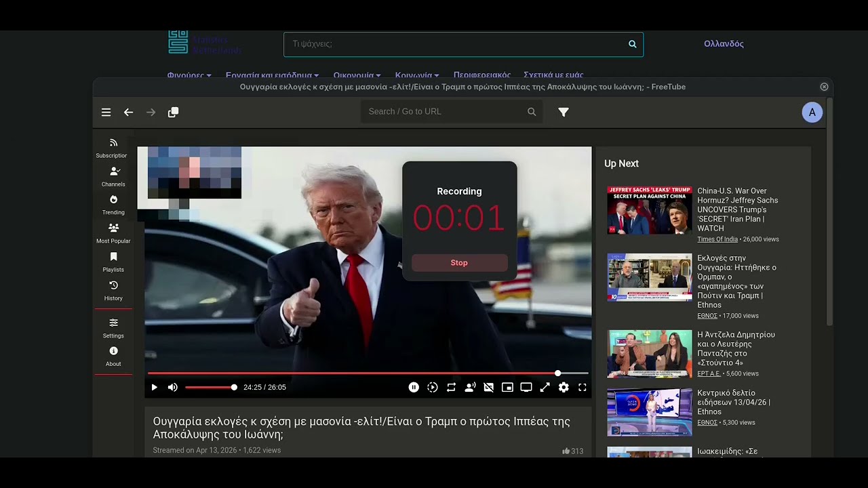The height and width of the screenshot is (488, 868).
Task: Expand the Οικονομία menu
Action: point(357,75)
